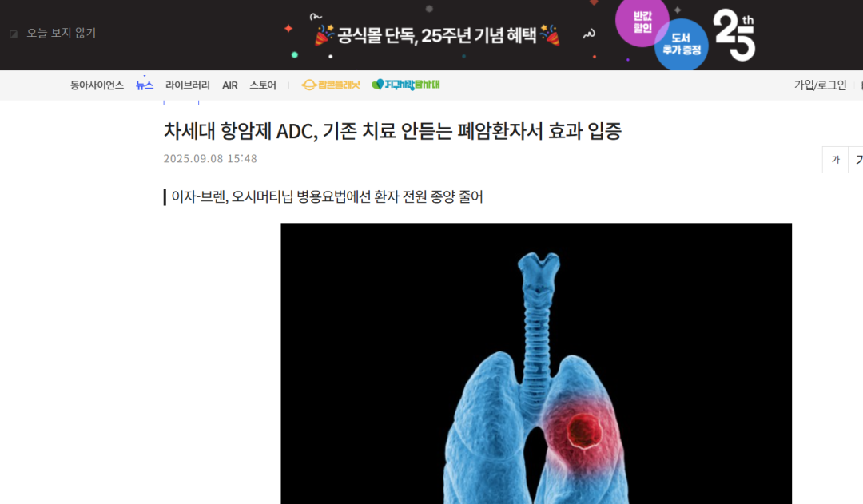Open the AIR menu item
Viewport: 863px width, 504px height.
pos(230,85)
